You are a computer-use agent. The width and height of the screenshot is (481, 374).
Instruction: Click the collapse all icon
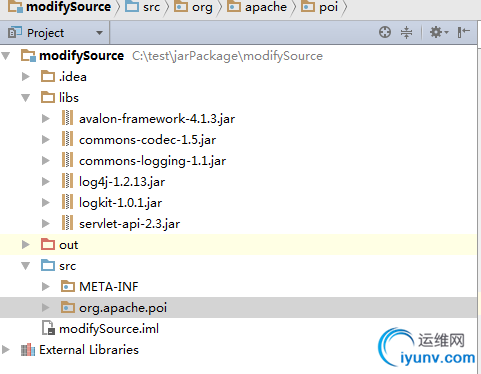(x=406, y=32)
